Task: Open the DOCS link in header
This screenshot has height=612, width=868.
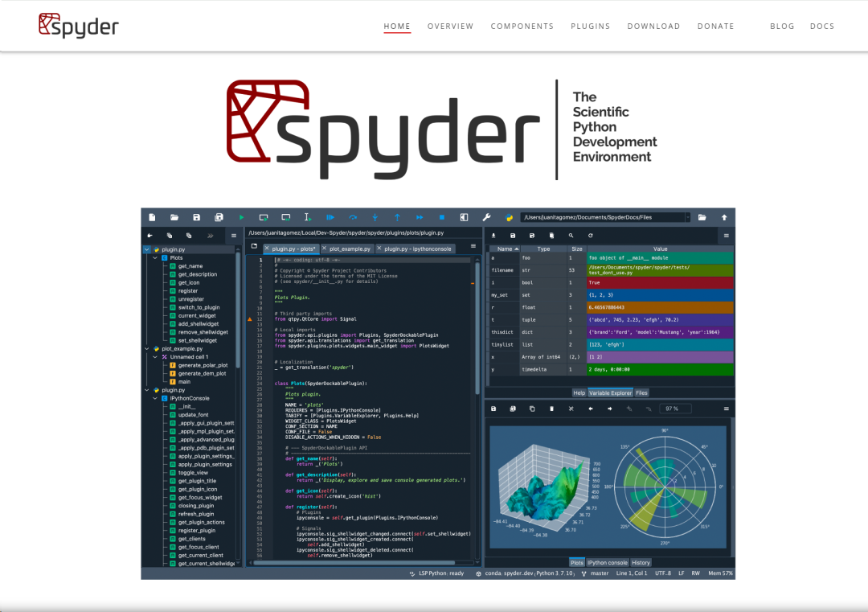Action: [x=822, y=26]
